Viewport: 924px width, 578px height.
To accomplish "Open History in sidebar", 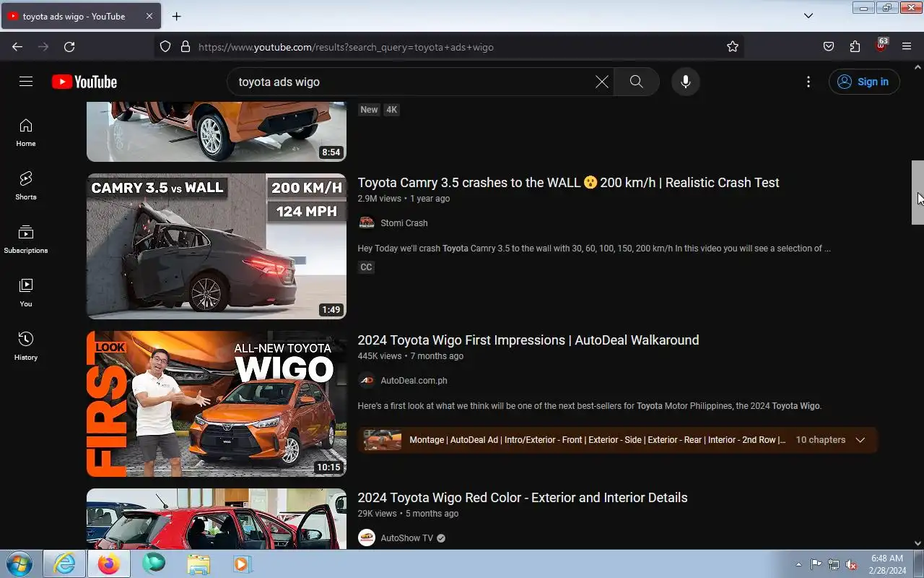I will click(x=26, y=347).
